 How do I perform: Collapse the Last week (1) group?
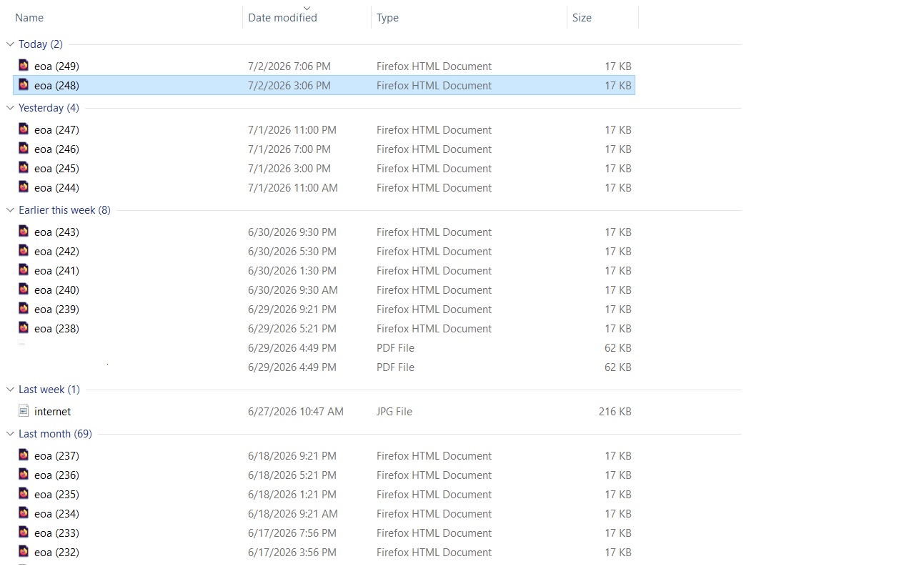tap(10, 390)
